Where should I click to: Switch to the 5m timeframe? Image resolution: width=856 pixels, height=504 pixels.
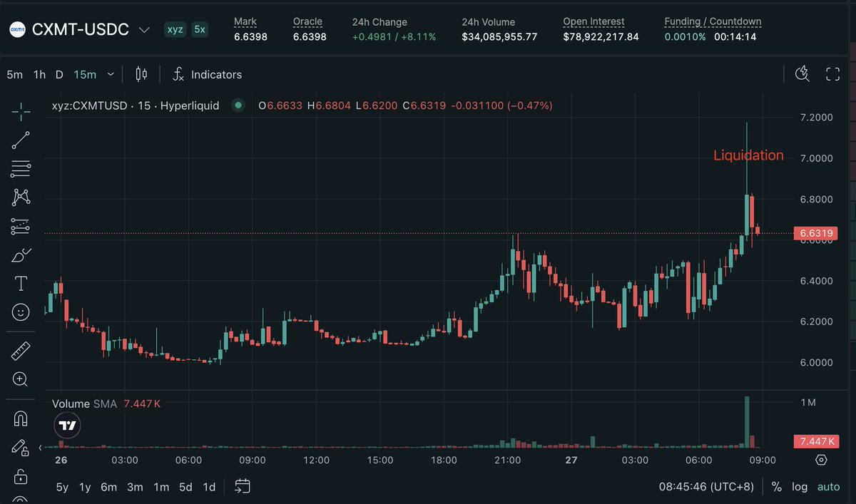click(14, 74)
